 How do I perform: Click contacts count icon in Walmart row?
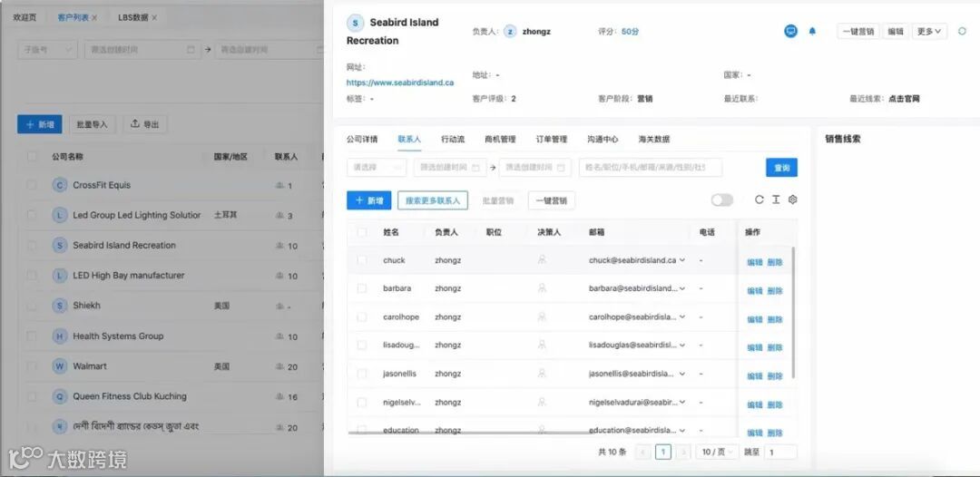pyautogui.click(x=279, y=366)
